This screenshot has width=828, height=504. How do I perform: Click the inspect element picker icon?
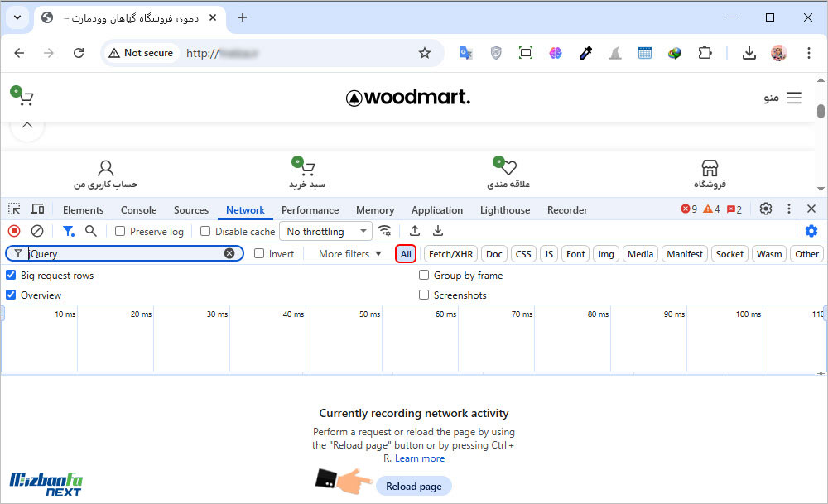point(14,209)
